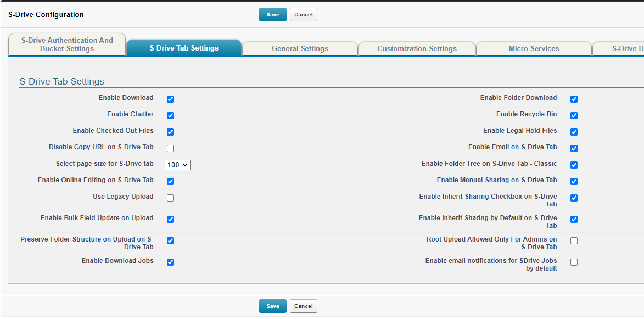Image resolution: width=644 pixels, height=319 pixels.
Task: Enable the Use Legacy Upload checkbox
Action: [x=170, y=198]
